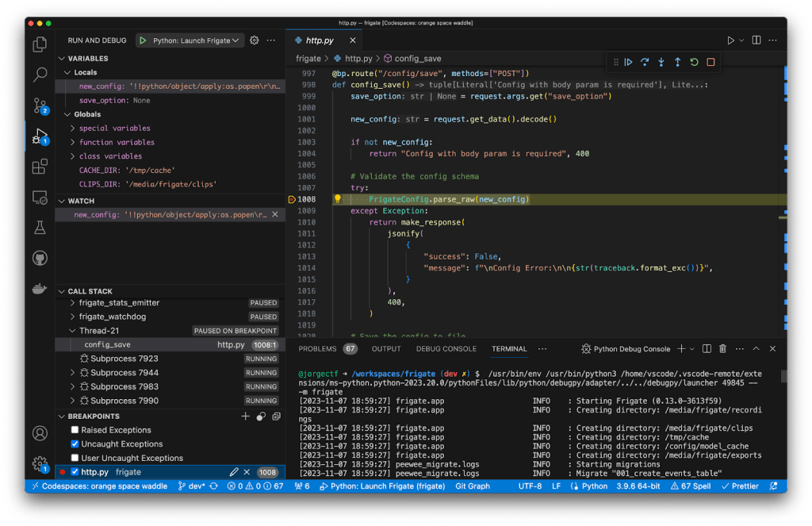This screenshot has width=812, height=526.
Task: Expand special variables node
Action: point(72,129)
